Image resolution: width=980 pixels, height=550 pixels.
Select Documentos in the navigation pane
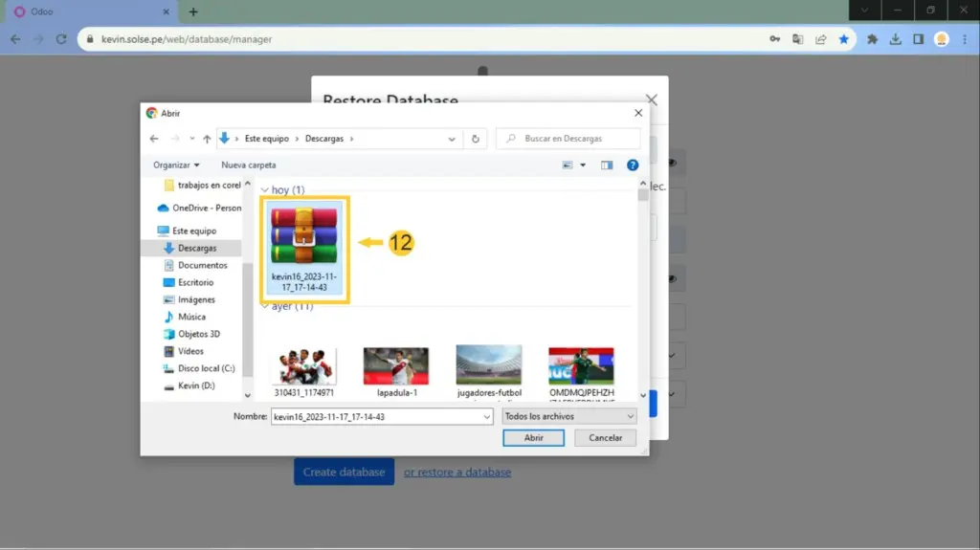click(202, 265)
